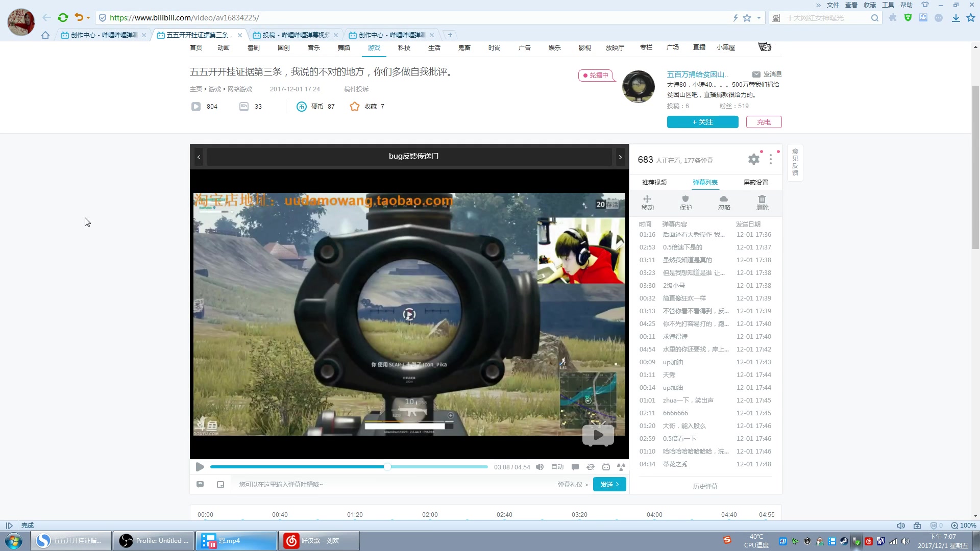980x551 pixels.
Task: Open green shield extension icon
Action: [908, 17]
